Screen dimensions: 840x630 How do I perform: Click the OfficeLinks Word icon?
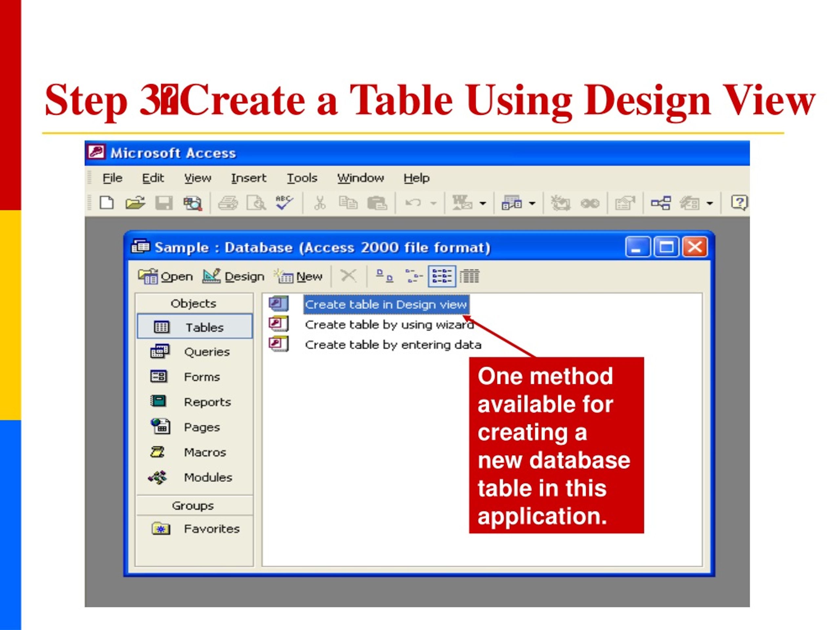462,203
